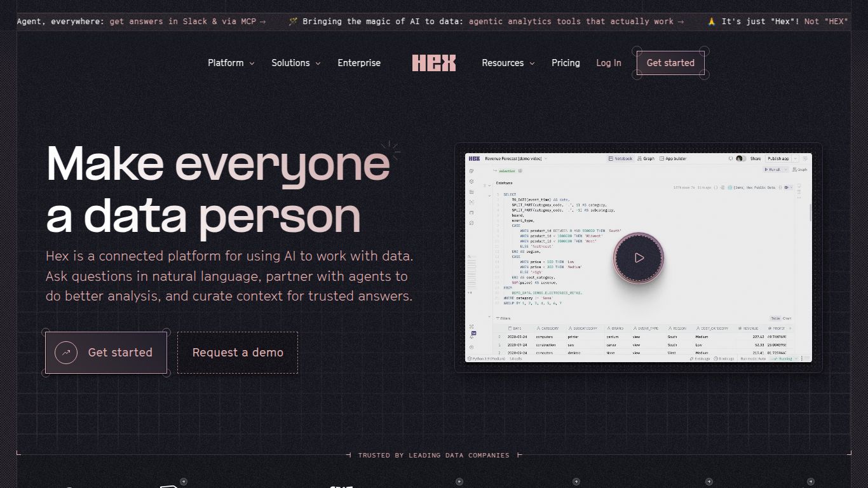Open the Platform navigation dropdown
This screenshot has height=488, width=868.
point(230,63)
